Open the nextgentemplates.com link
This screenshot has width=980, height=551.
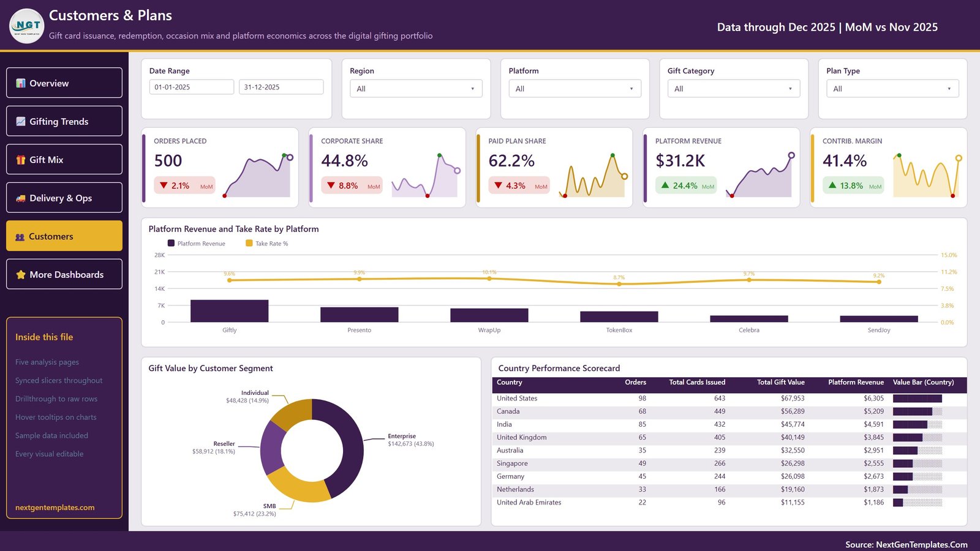click(55, 508)
